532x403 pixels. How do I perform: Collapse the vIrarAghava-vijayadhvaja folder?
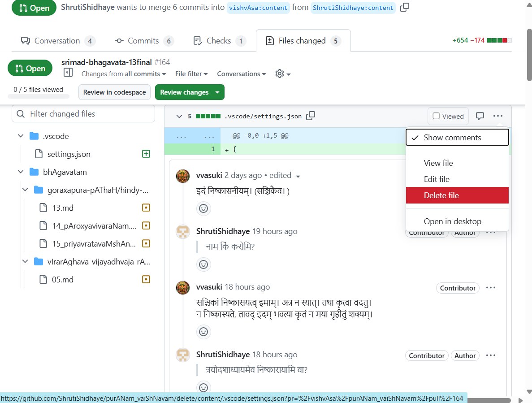tap(25, 261)
